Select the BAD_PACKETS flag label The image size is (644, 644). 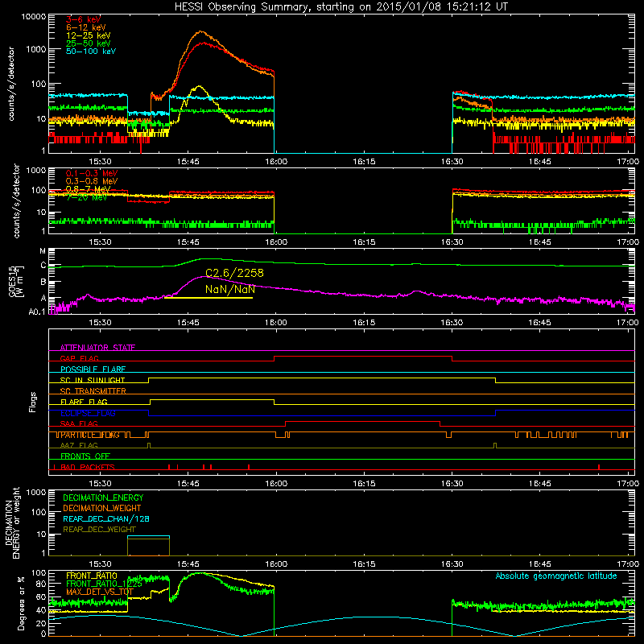[x=88, y=467]
